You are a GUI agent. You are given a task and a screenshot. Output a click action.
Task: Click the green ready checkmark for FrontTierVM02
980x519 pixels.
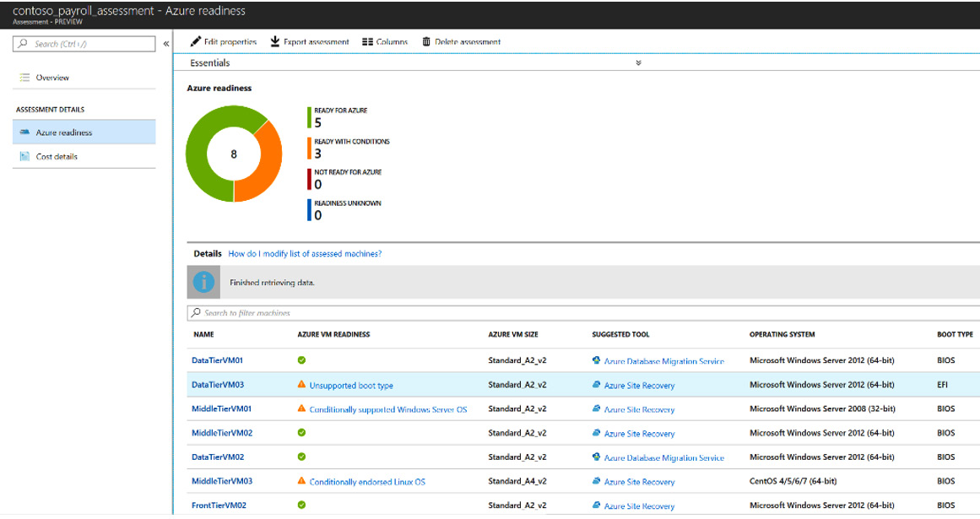(x=301, y=505)
